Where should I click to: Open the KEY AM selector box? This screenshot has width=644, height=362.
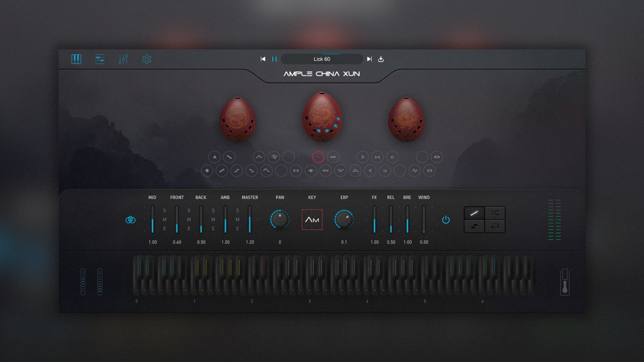click(x=312, y=220)
